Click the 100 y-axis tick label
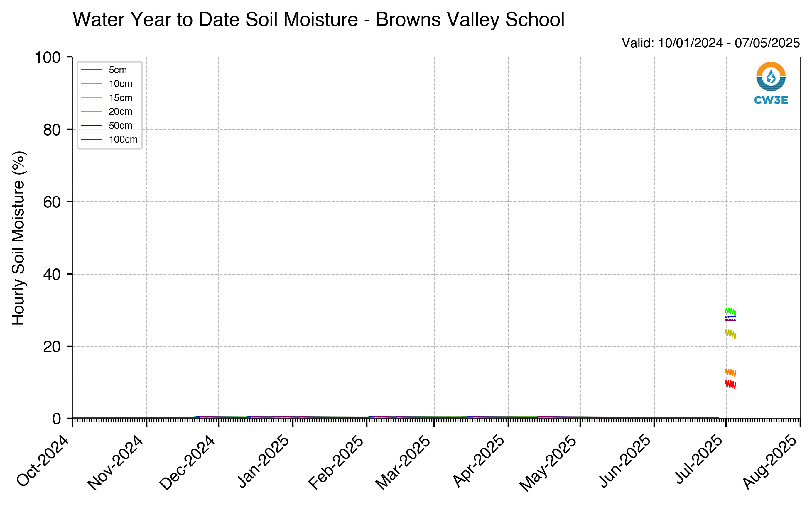Viewport: 812px width, 506px height. click(48, 57)
